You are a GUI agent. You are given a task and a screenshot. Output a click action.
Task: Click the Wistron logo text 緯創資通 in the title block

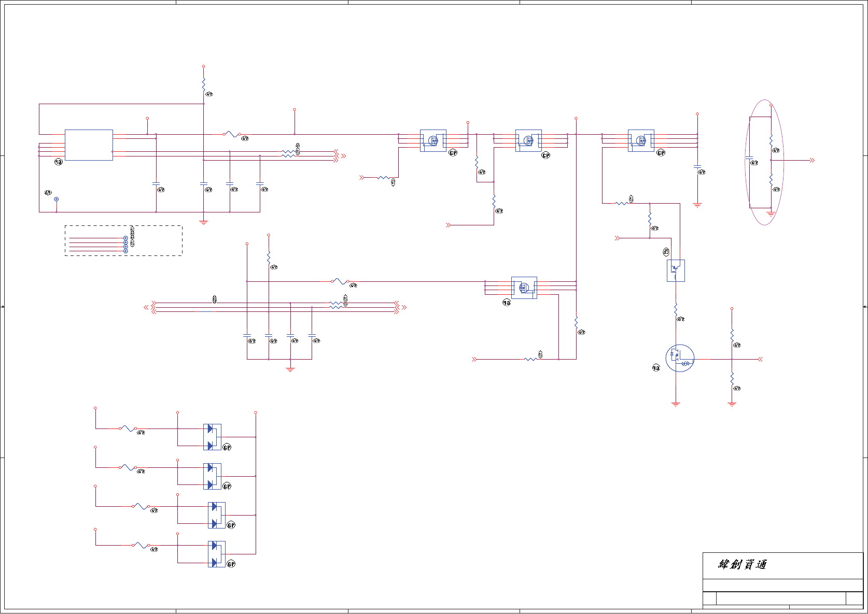tap(743, 565)
